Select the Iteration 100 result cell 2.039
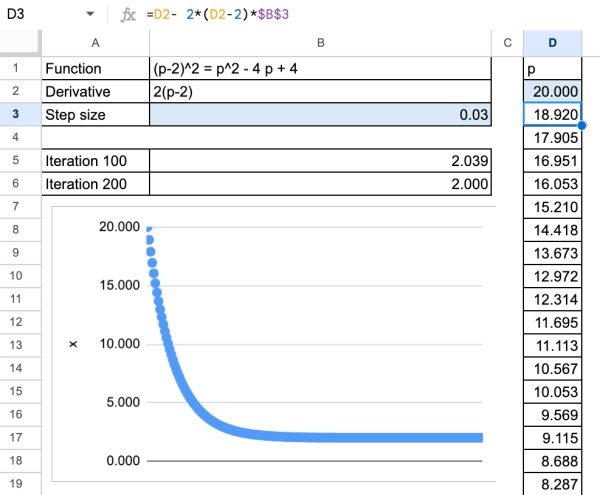This screenshot has width=600, height=495. [320, 161]
